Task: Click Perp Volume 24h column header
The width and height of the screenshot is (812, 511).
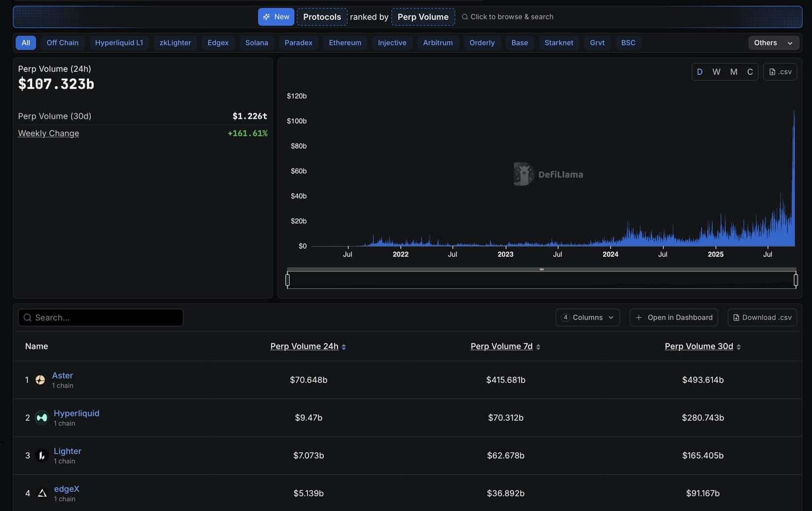Action: pyautogui.click(x=304, y=347)
